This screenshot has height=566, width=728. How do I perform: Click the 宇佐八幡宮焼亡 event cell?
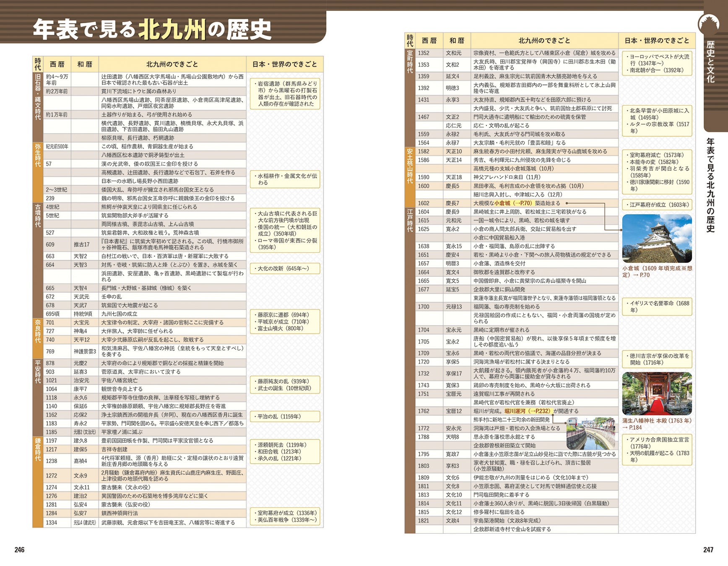tap(172, 380)
